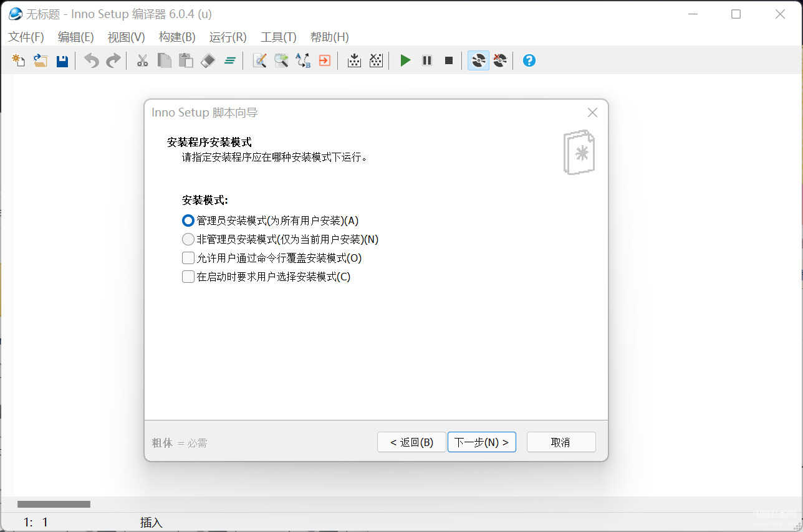Image resolution: width=803 pixels, height=532 pixels.
Task: Click the 安装模式: label
Action: click(x=205, y=201)
